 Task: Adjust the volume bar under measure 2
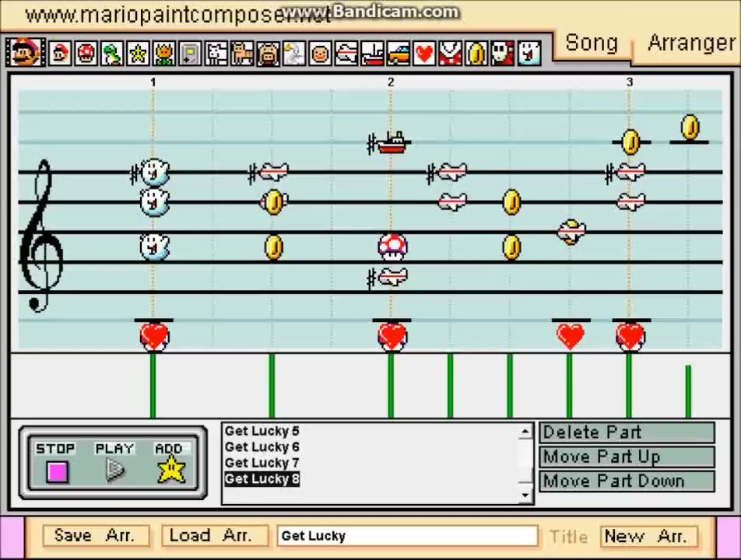[391, 385]
